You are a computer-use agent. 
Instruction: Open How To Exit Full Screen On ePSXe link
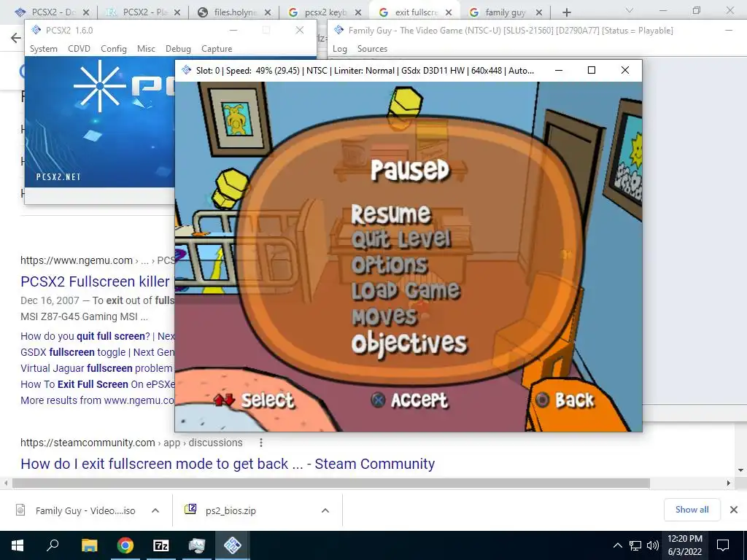pyautogui.click(x=97, y=384)
